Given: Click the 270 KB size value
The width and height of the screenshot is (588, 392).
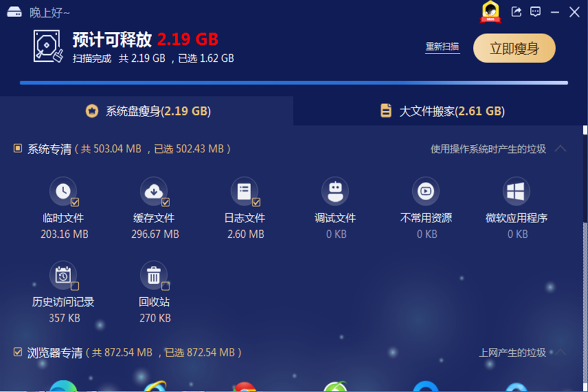Looking at the screenshot, I should (x=155, y=318).
